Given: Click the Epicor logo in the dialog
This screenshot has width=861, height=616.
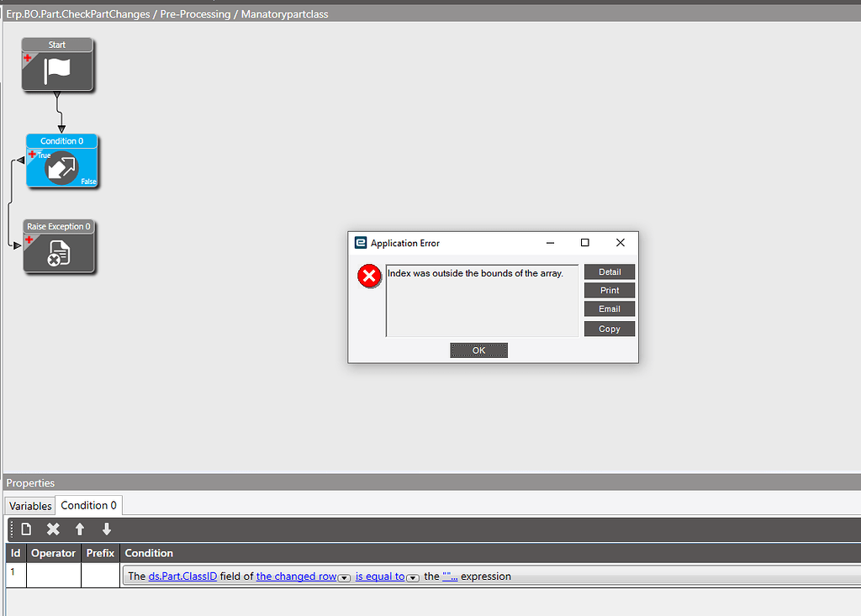Looking at the screenshot, I should point(361,243).
